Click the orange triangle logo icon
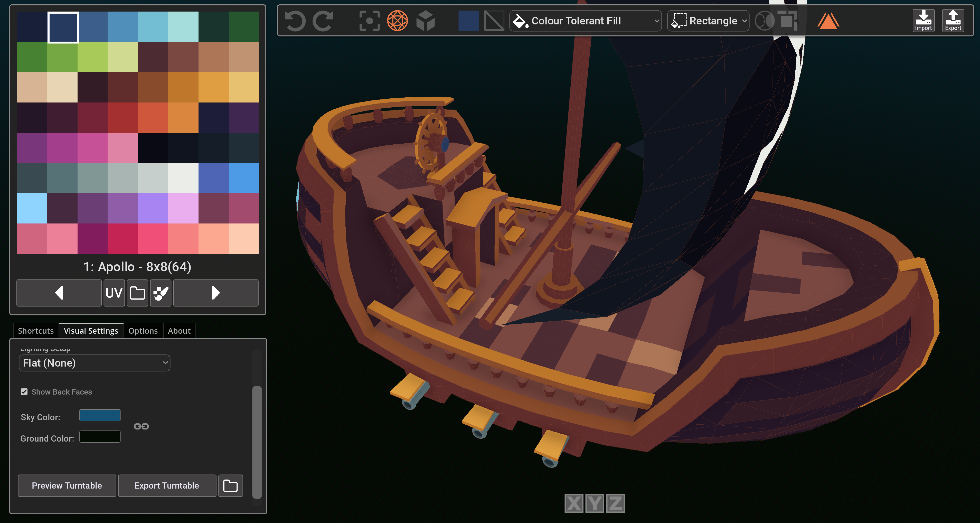This screenshot has width=980, height=523. [828, 21]
